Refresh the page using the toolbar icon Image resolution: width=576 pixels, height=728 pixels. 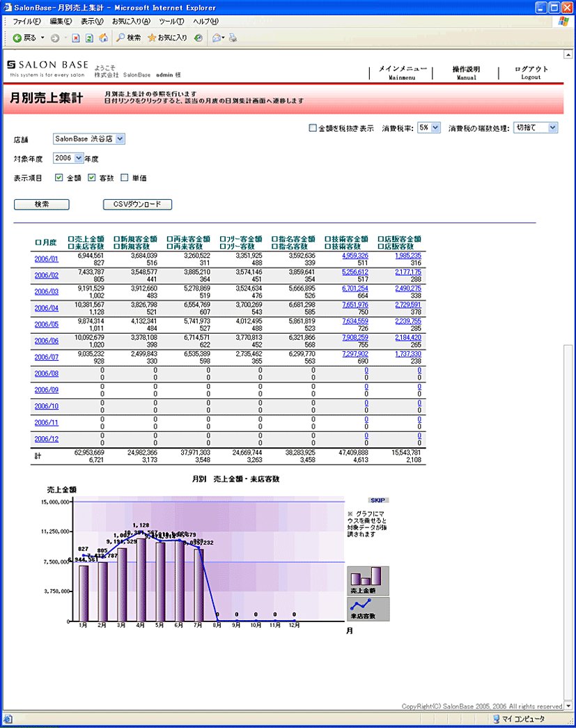pyautogui.click(x=89, y=38)
